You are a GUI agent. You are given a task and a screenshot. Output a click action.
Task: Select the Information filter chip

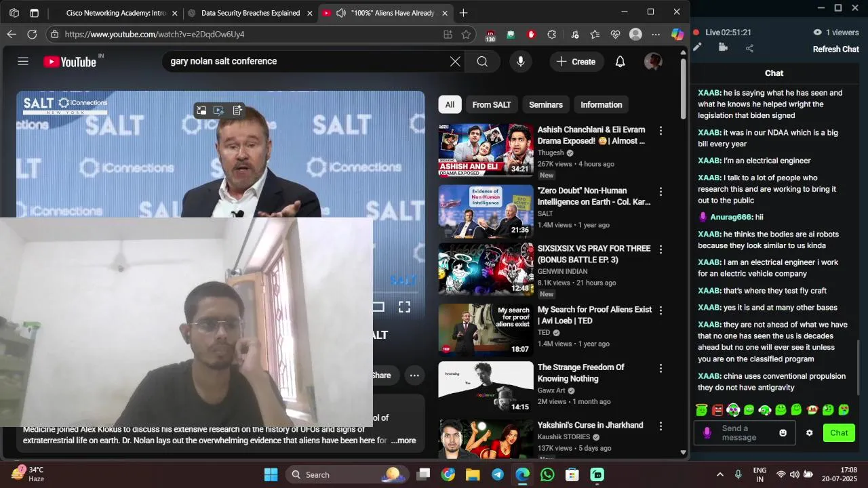tap(601, 104)
